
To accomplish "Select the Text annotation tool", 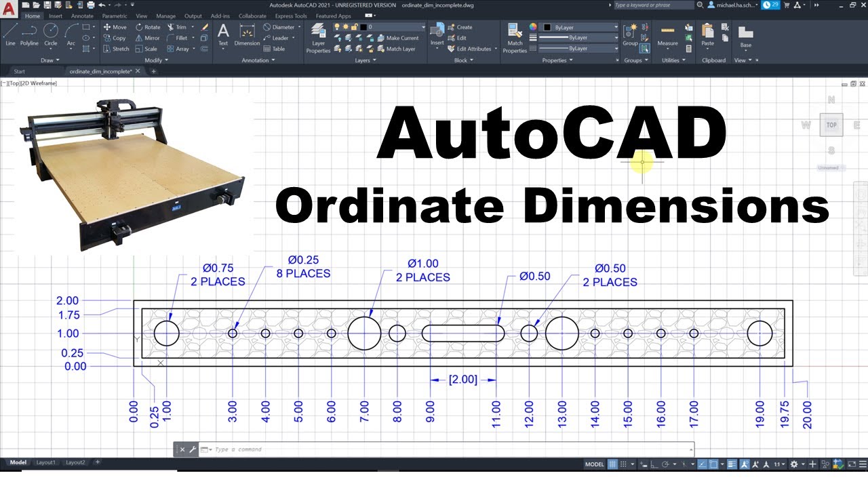I will (223, 35).
